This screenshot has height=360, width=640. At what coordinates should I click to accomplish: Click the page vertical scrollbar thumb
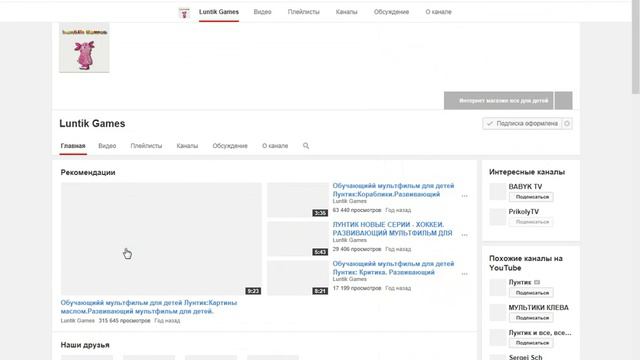click(636, 47)
